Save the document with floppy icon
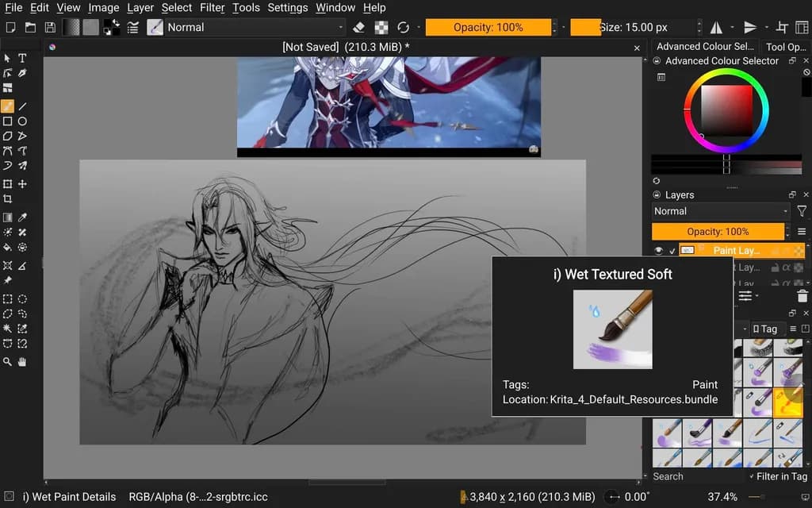 (x=50, y=28)
